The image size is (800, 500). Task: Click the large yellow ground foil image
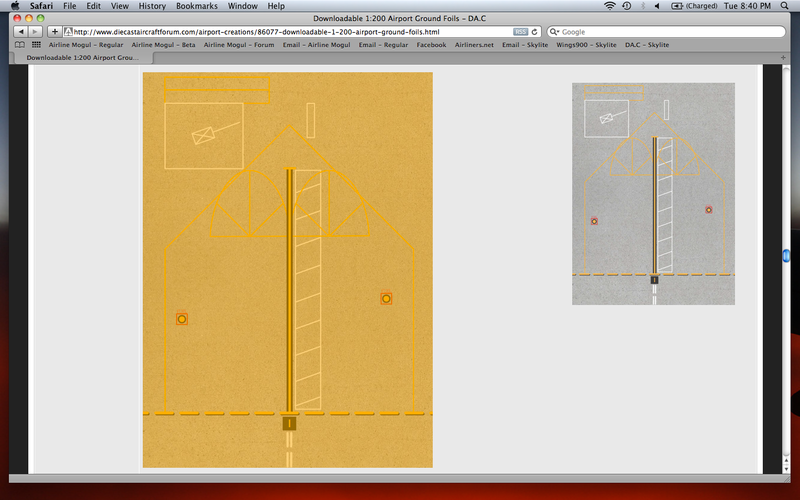[288, 270]
